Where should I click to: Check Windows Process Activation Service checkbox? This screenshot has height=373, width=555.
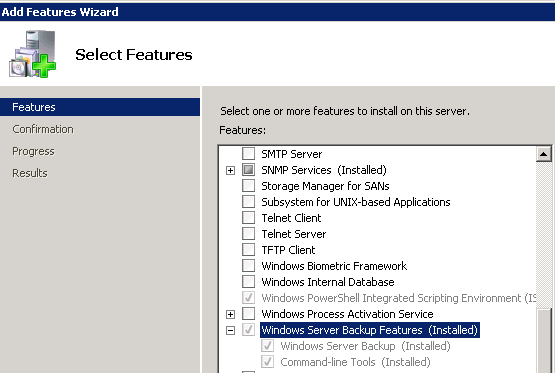click(248, 314)
